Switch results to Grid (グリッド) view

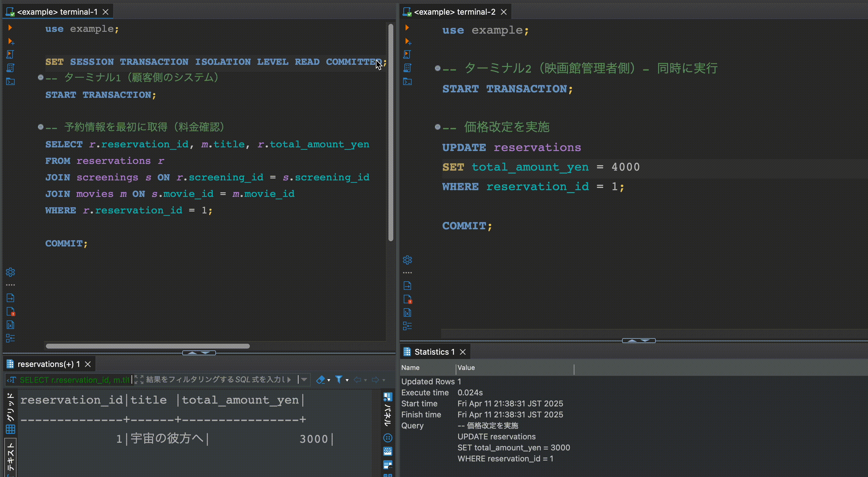click(x=10, y=413)
